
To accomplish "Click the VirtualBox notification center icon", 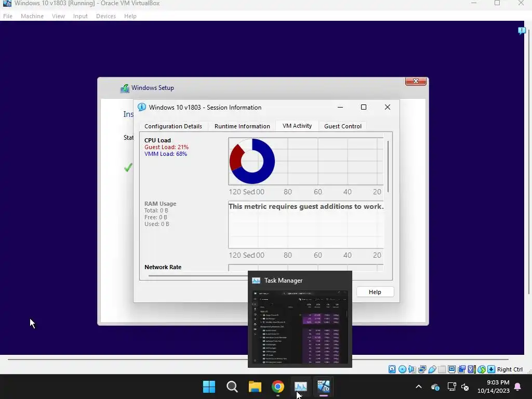I will click(x=522, y=31).
